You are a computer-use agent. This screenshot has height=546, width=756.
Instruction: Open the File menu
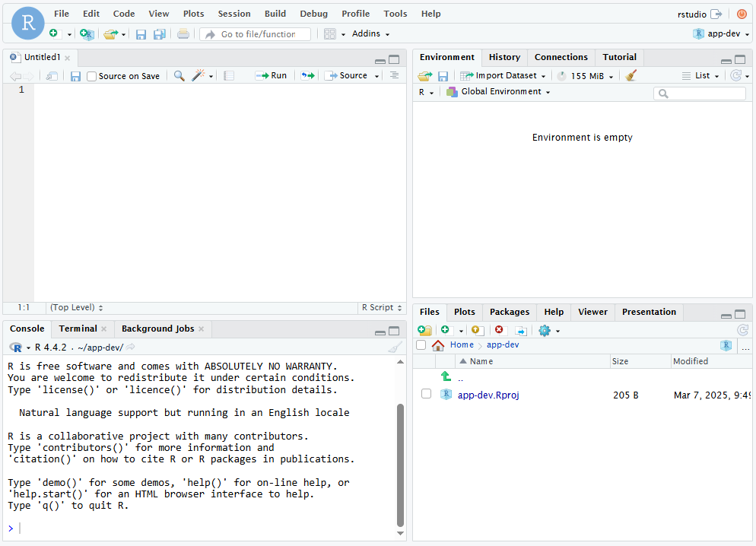(x=62, y=14)
